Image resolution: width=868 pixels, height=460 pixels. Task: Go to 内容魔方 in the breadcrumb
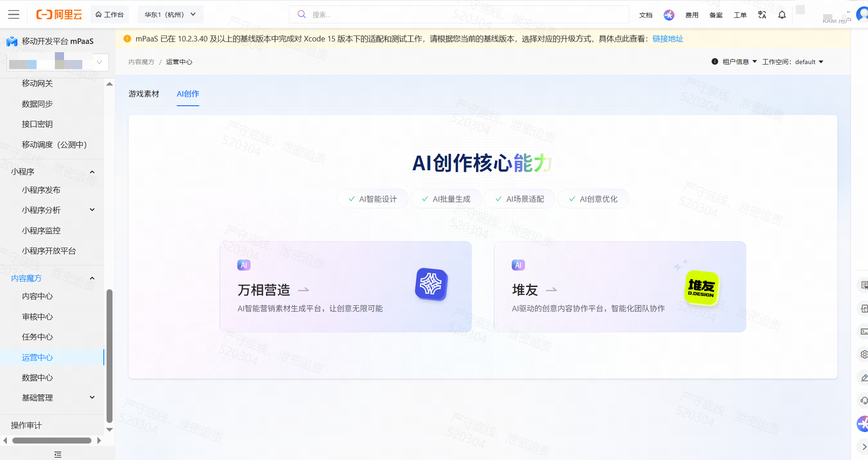(141, 62)
